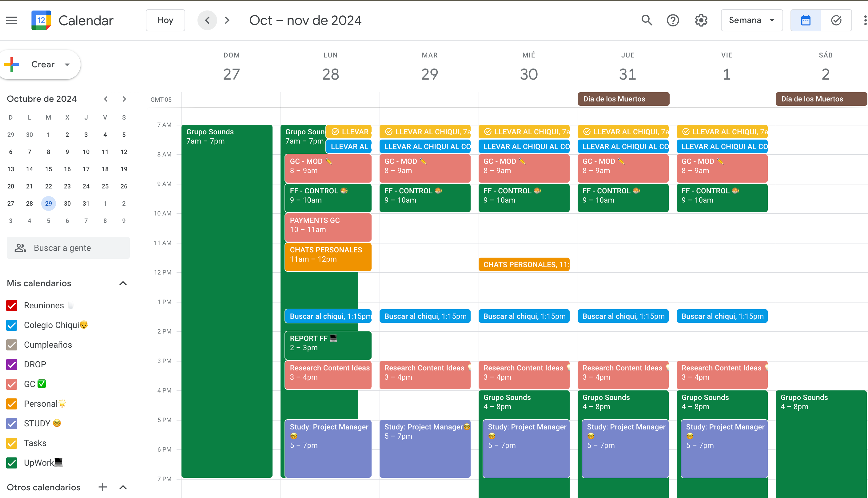Go to the previous week arrow
This screenshot has width=868, height=498.
207,21
